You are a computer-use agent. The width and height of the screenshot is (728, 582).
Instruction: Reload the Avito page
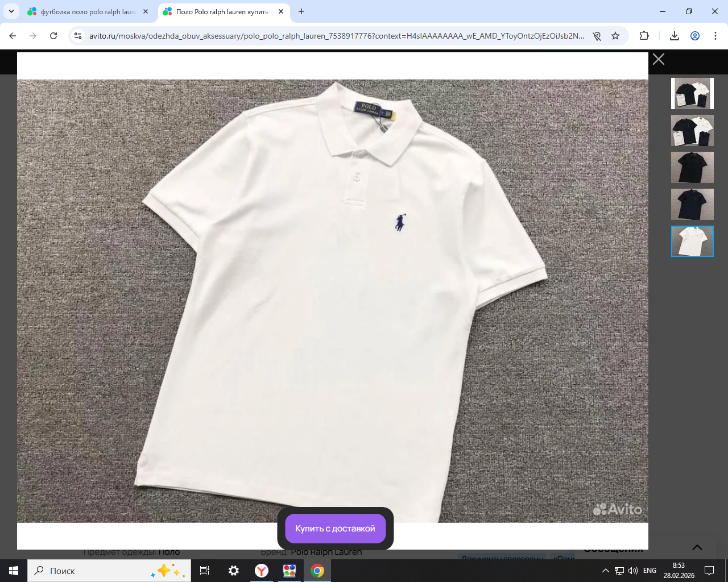[53, 36]
